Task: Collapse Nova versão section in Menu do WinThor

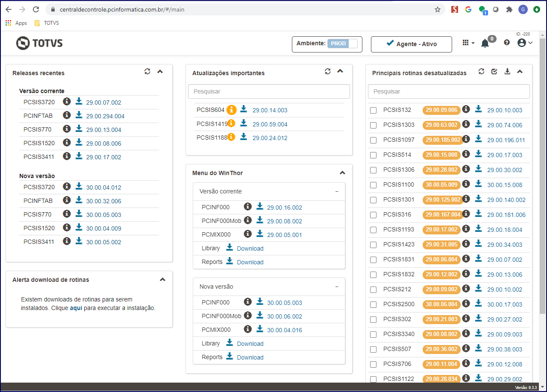Action: 337,287
